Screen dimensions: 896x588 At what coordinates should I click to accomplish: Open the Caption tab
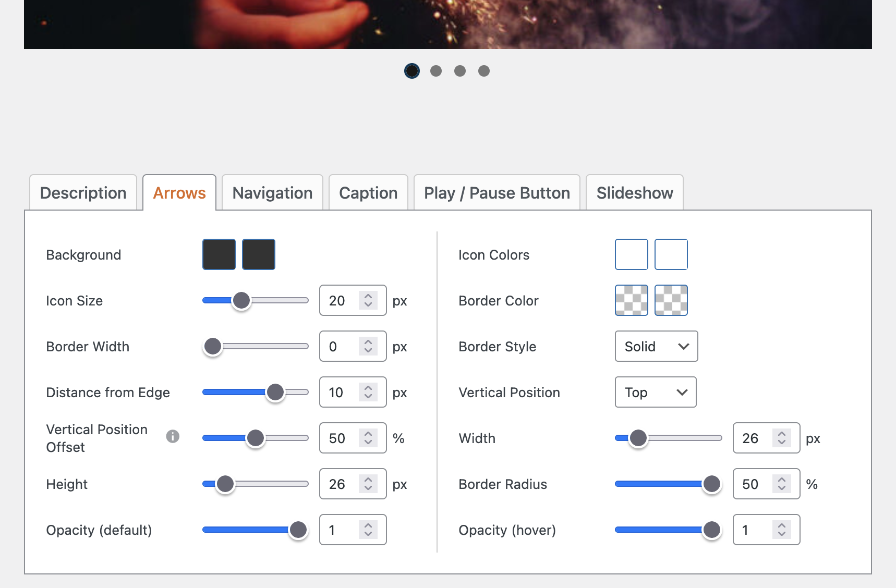[368, 193]
